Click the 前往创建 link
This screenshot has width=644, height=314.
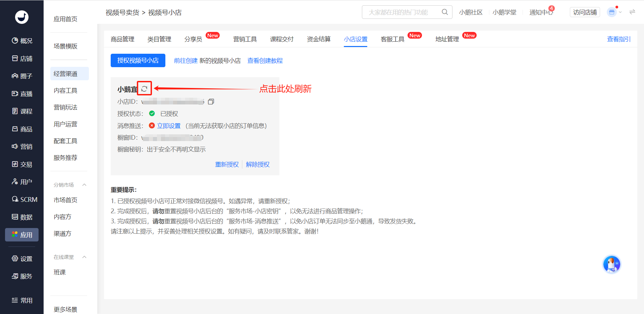(x=186, y=60)
